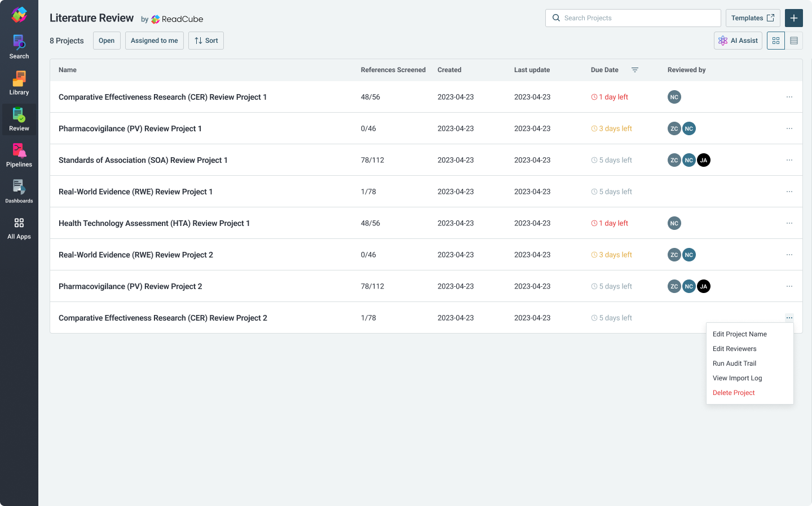Open Dashboards from the sidebar
Screen dimensions: 812x506
[x=19, y=192]
